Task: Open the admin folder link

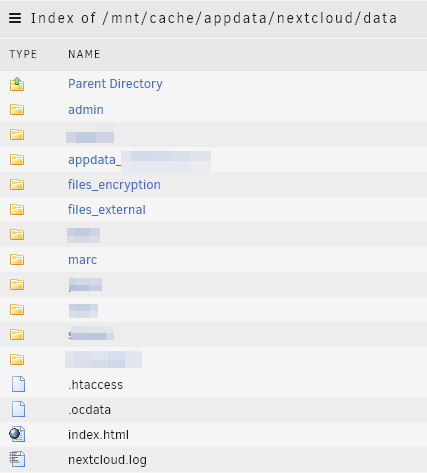Action: point(86,110)
